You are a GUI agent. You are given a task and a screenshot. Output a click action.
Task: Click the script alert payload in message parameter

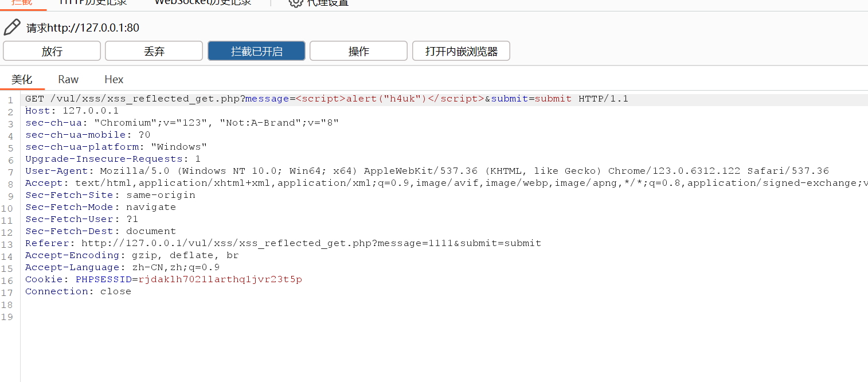pos(390,99)
